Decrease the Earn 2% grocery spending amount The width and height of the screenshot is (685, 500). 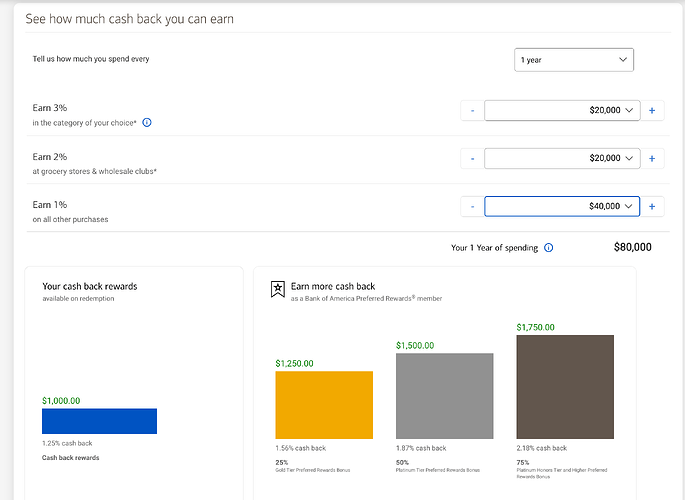(472, 158)
